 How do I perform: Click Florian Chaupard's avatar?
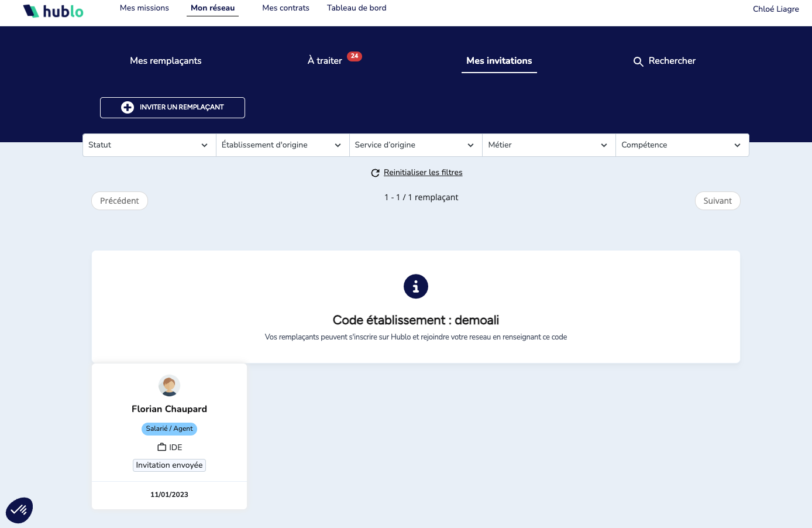169,386
